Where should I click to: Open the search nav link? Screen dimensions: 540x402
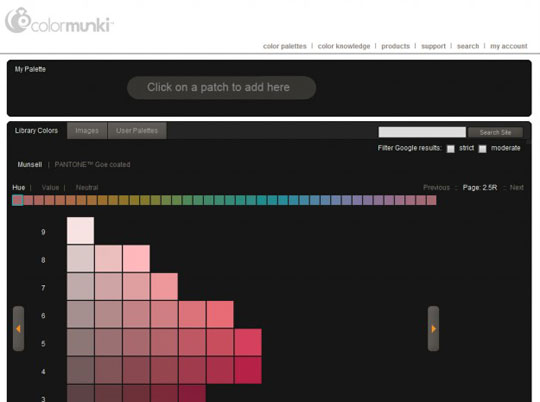click(468, 46)
